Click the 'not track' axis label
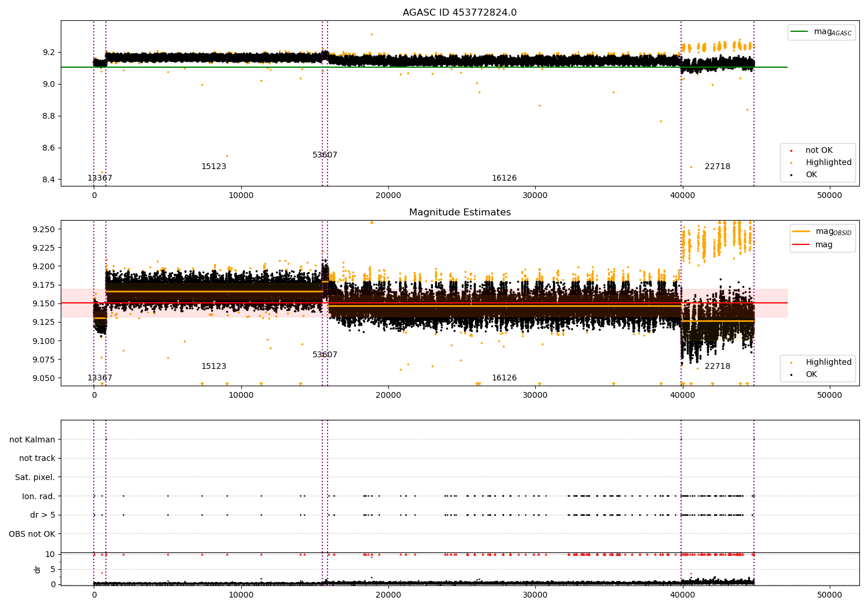The height and width of the screenshot is (608, 868). 37,459
